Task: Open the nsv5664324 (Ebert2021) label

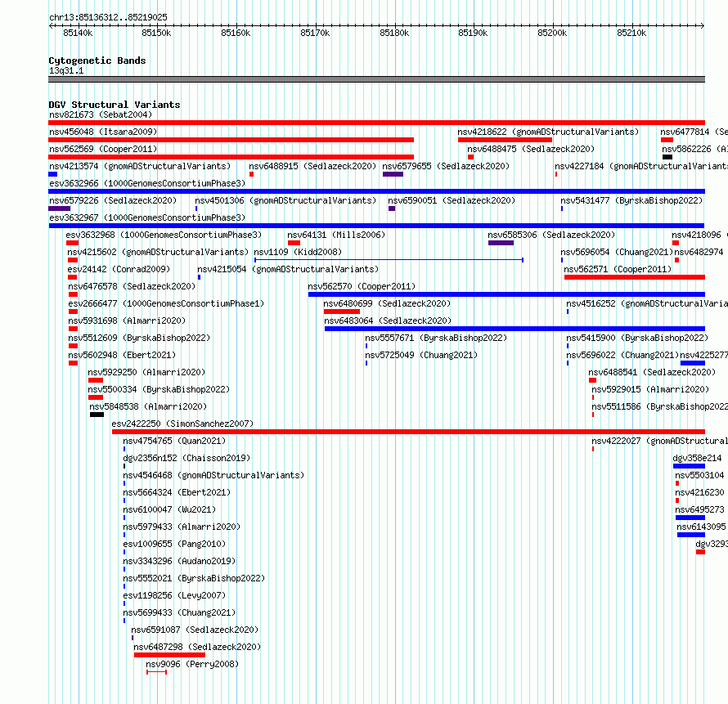Action: tap(177, 492)
